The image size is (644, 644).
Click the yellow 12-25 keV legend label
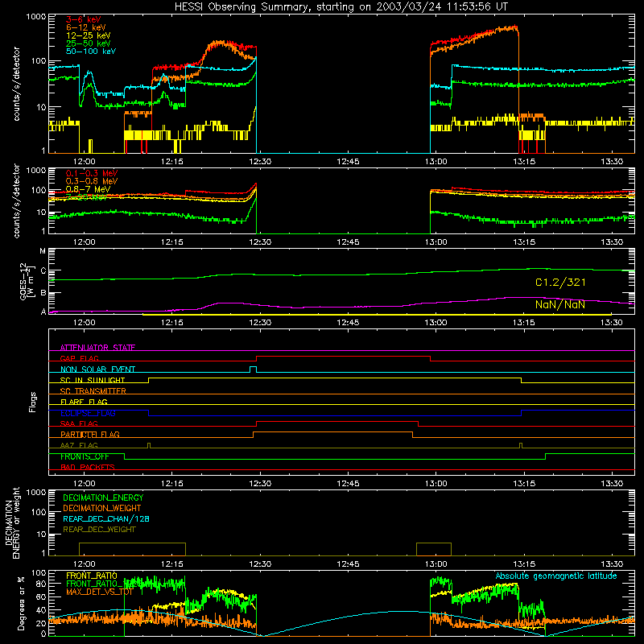pos(89,35)
